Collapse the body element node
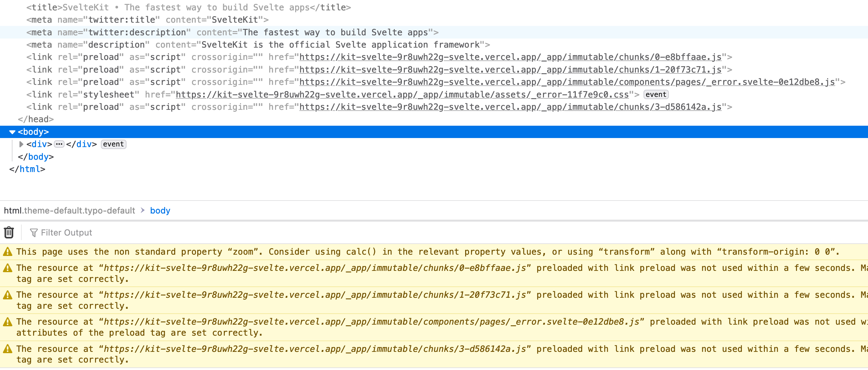The width and height of the screenshot is (868, 370). click(12, 132)
